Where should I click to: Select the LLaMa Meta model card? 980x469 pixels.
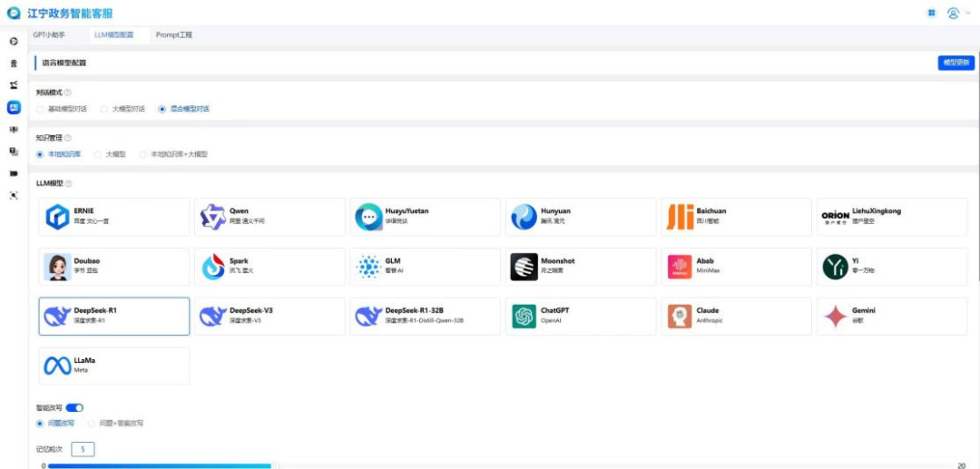(114, 366)
